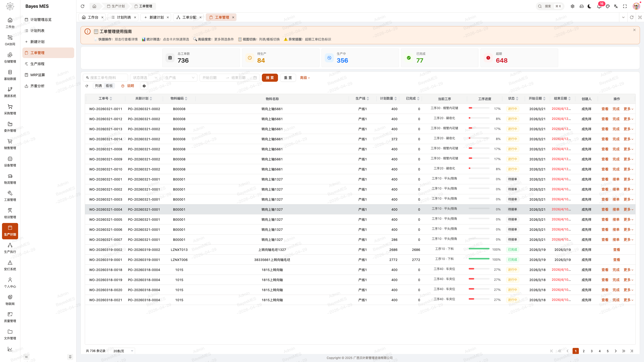The height and width of the screenshot is (362, 644).
Task: Open the 状态筛选 dropdown
Action: [x=145, y=78]
